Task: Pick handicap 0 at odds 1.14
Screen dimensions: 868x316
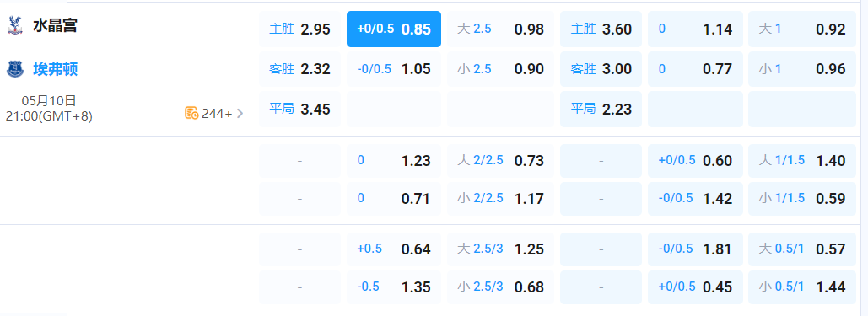Action: pyautogui.click(x=695, y=29)
